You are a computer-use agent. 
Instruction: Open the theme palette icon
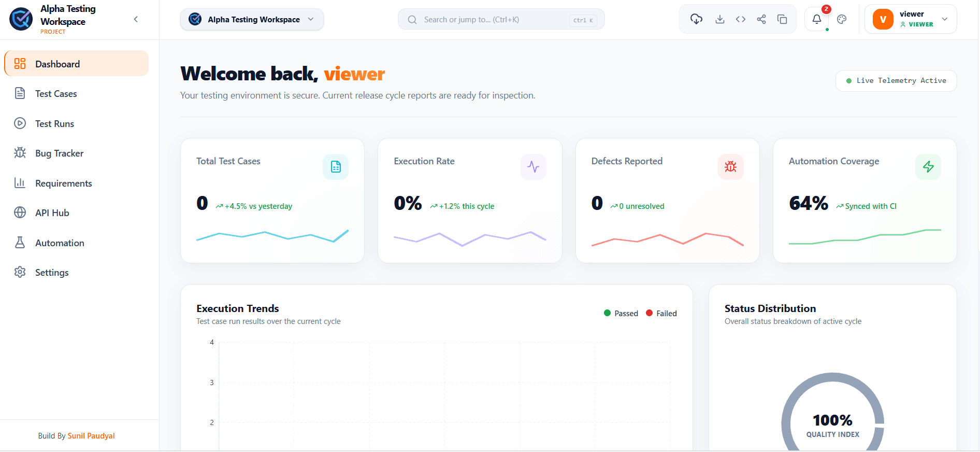tap(842, 19)
